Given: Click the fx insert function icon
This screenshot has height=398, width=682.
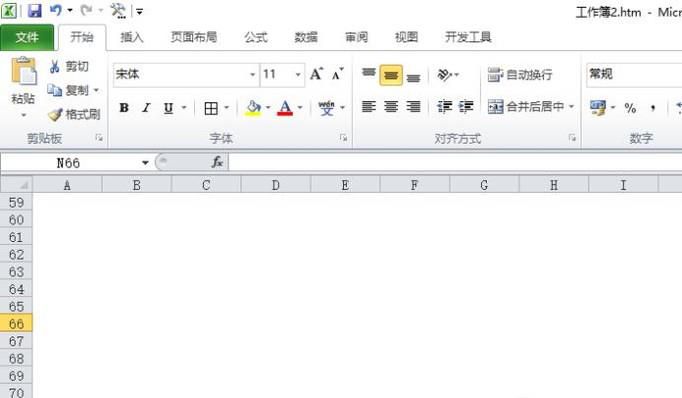Looking at the screenshot, I should pos(217,163).
